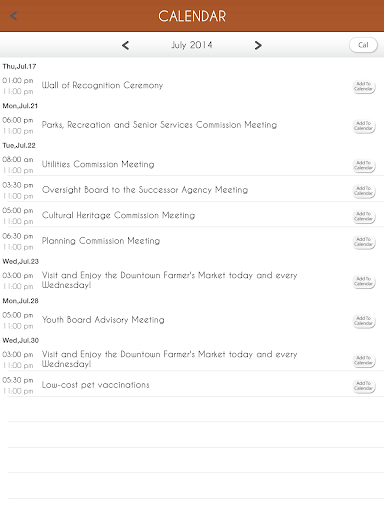Open Jul 23 Farmer's Market event
The image size is (384, 512).
pos(169,280)
